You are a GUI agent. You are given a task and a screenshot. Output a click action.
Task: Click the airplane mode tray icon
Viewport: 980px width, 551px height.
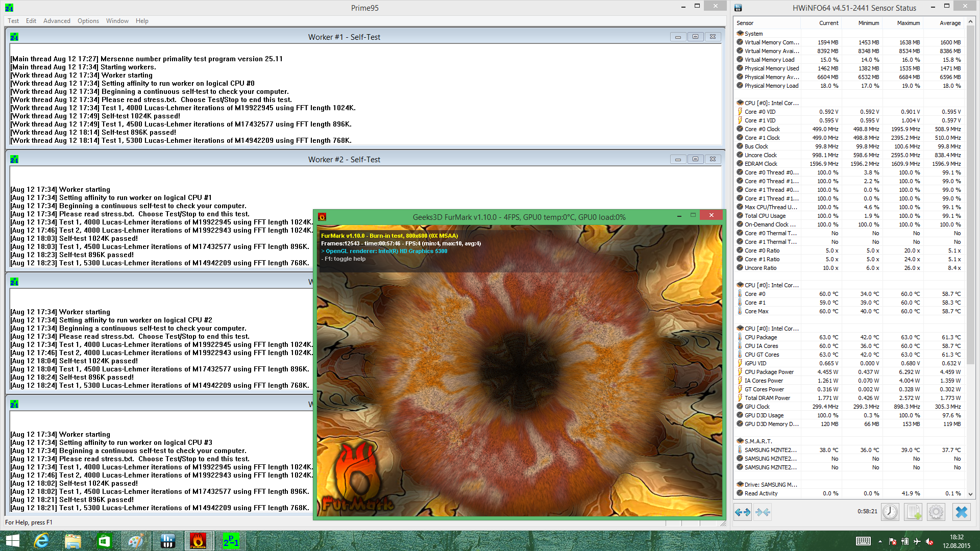pos(917,541)
